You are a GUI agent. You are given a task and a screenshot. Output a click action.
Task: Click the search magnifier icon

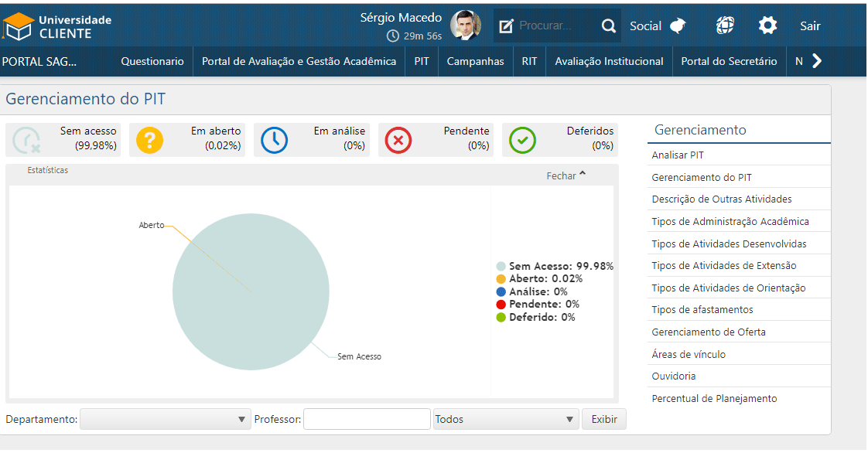(x=609, y=26)
